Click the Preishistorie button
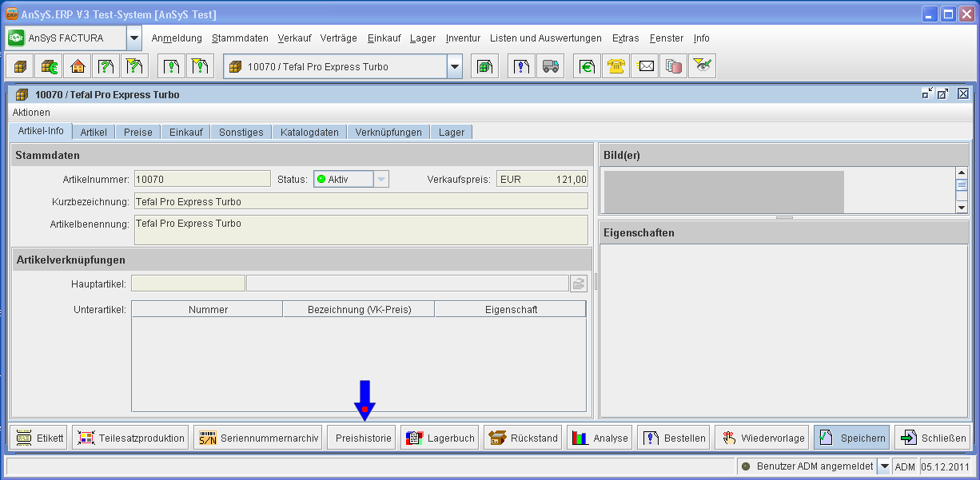The width and height of the screenshot is (980, 480). [363, 438]
